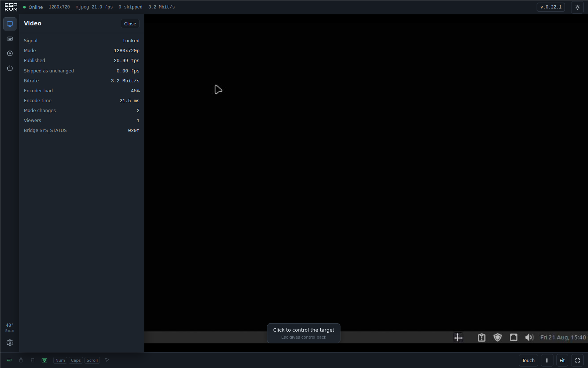The image size is (588, 368).
Task: Toggle Touch input mode
Action: (529, 360)
